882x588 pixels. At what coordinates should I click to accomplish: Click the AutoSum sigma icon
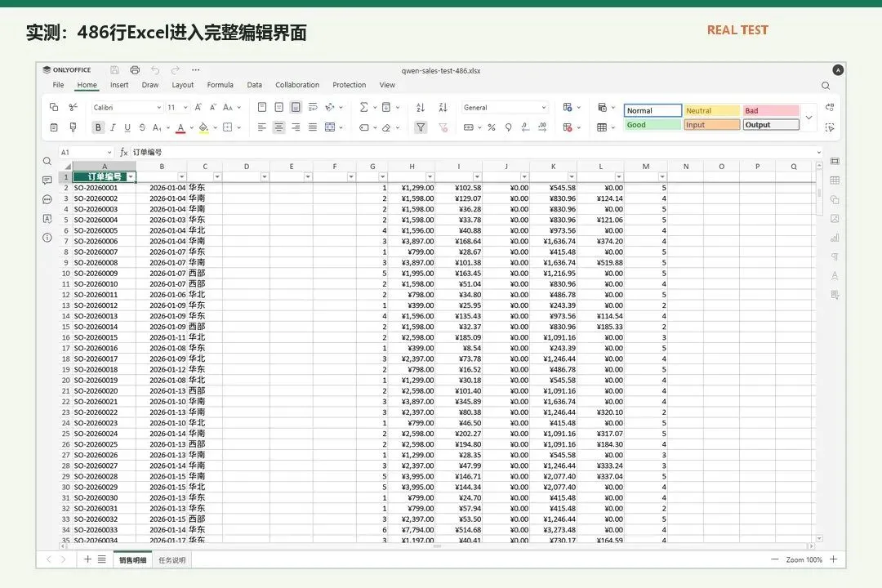pyautogui.click(x=364, y=107)
